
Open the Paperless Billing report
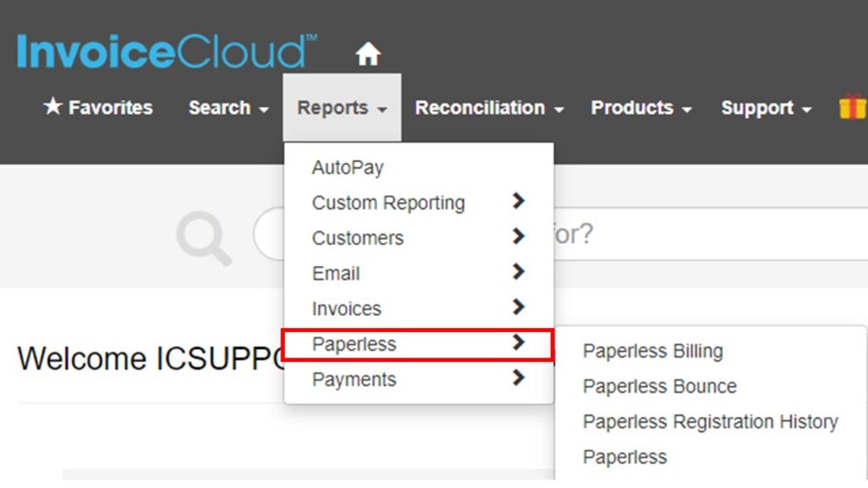[653, 351]
